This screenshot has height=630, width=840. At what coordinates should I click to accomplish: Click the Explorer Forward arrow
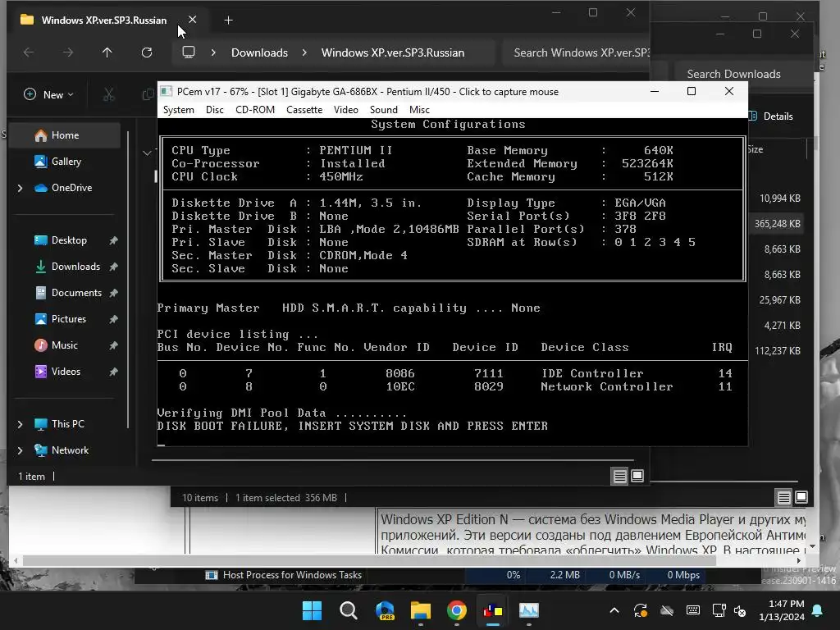point(67,52)
